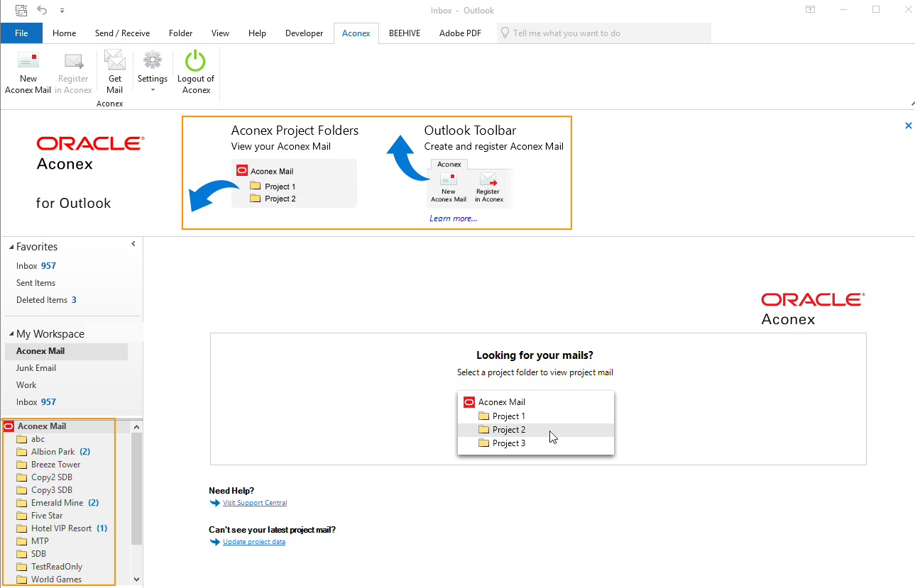915x588 pixels.
Task: Open Inbox under My Workspace
Action: point(36,402)
